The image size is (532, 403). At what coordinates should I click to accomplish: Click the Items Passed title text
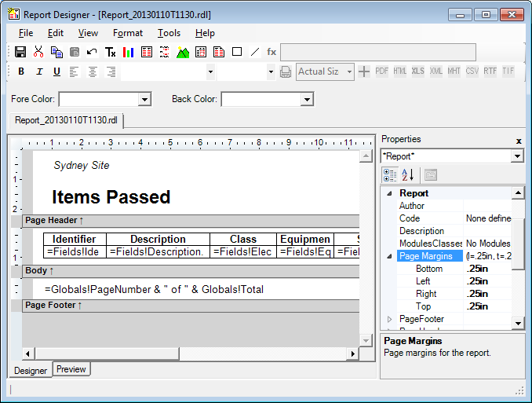click(111, 196)
